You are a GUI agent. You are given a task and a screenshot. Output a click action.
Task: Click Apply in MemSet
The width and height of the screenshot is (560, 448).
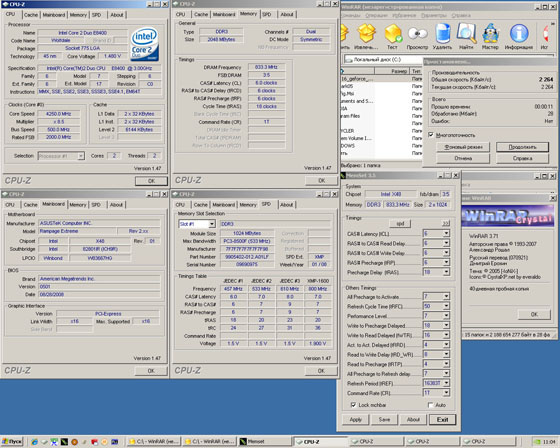click(x=356, y=419)
